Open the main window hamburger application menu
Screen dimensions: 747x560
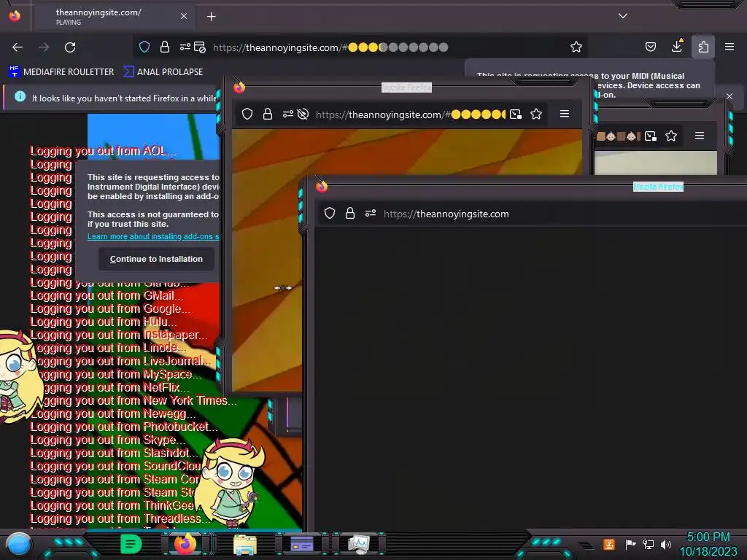(x=729, y=47)
